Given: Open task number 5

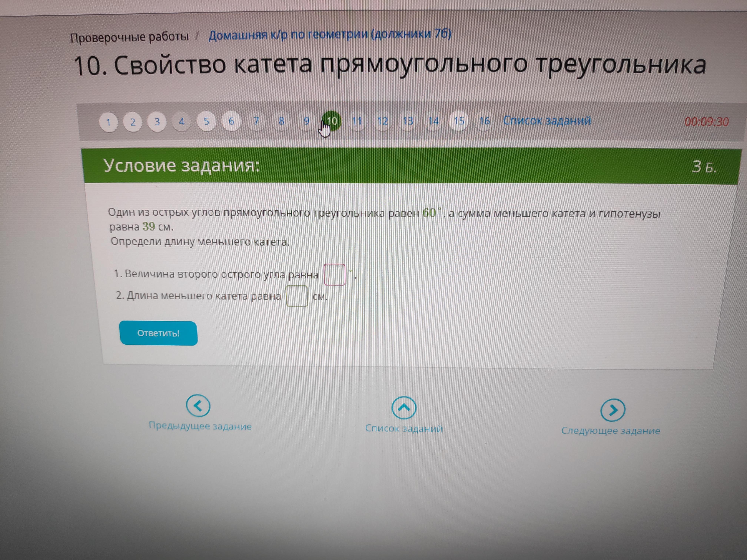Looking at the screenshot, I should 206,121.
